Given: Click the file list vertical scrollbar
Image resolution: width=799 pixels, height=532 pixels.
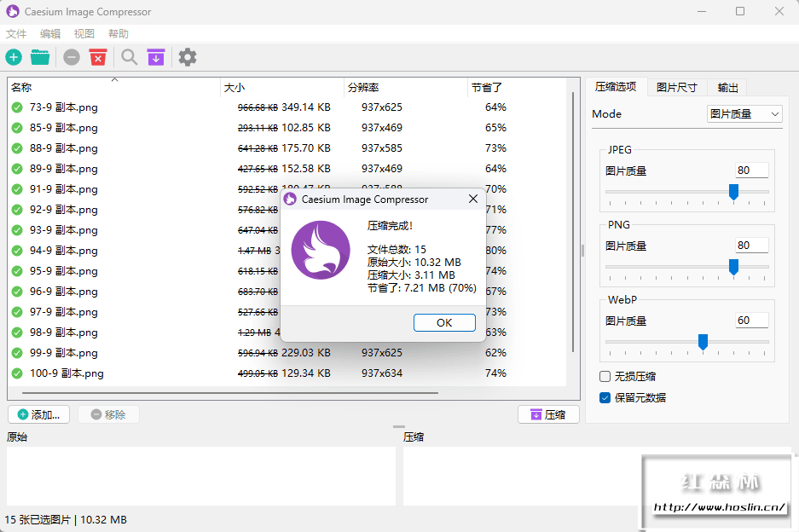Looking at the screenshot, I should (x=573, y=222).
